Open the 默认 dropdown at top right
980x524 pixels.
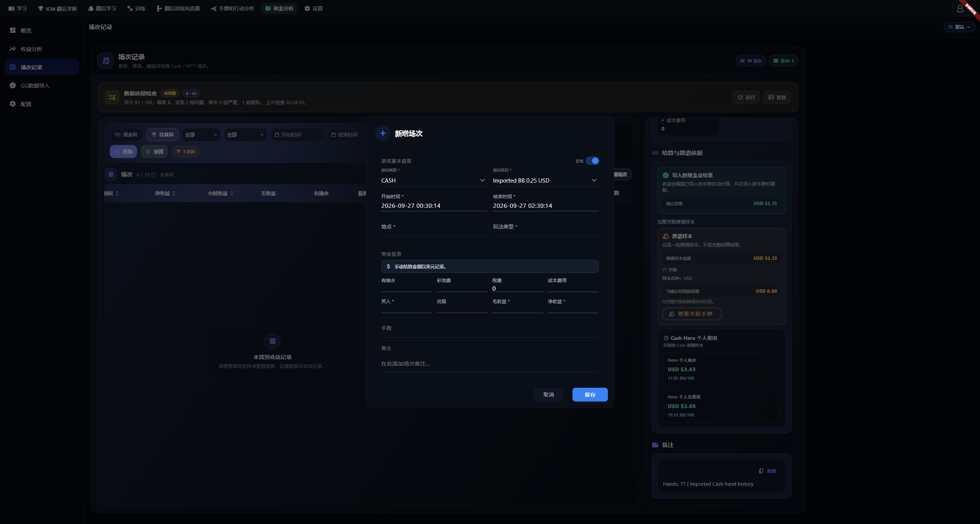point(959,27)
